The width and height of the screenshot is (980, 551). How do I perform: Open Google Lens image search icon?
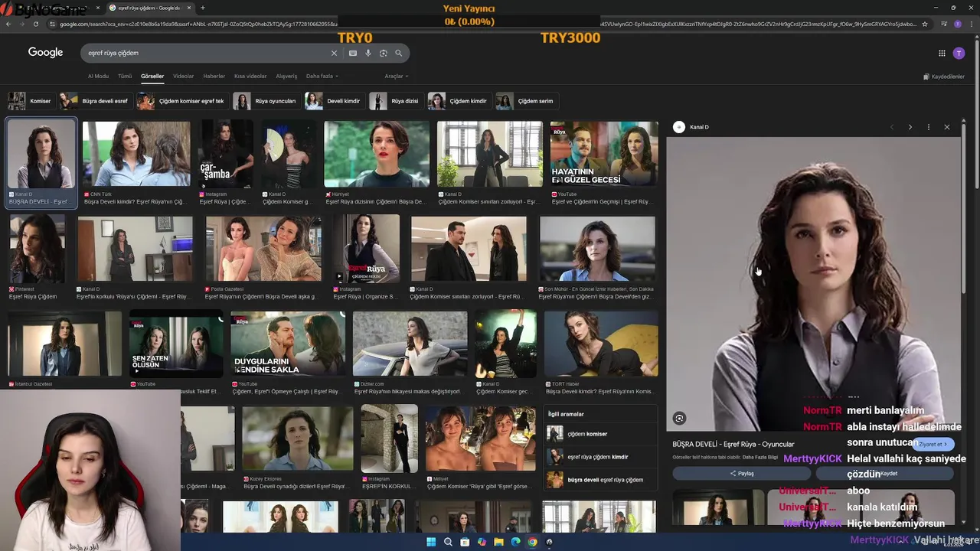pos(384,53)
